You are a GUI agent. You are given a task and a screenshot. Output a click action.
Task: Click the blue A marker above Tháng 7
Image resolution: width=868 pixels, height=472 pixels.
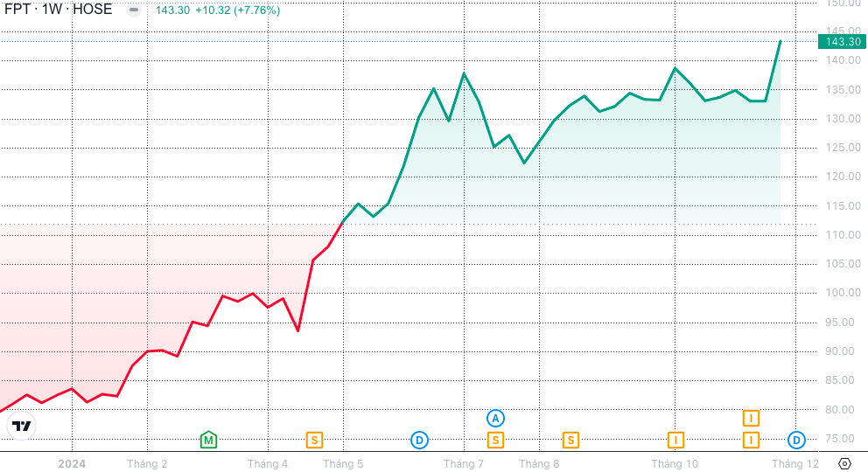pyautogui.click(x=496, y=418)
